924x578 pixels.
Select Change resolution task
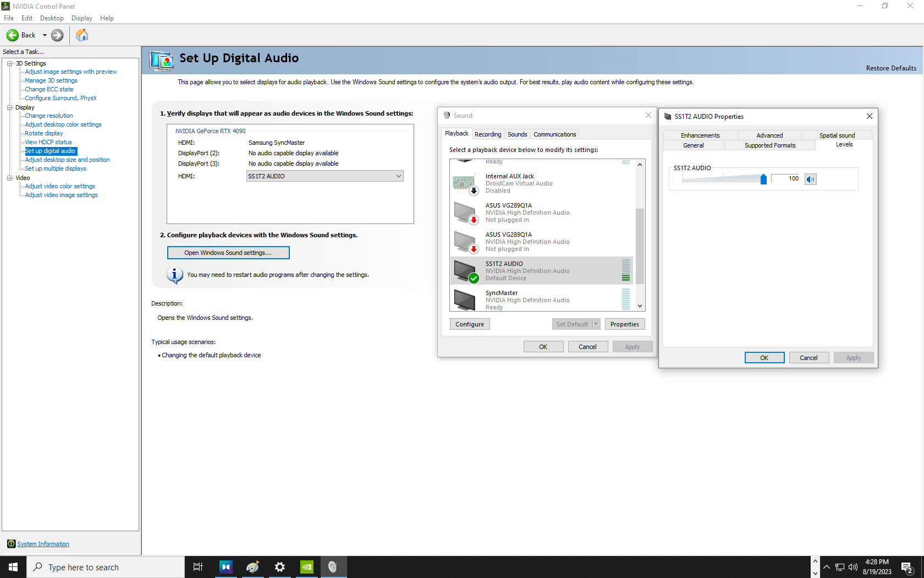click(49, 116)
